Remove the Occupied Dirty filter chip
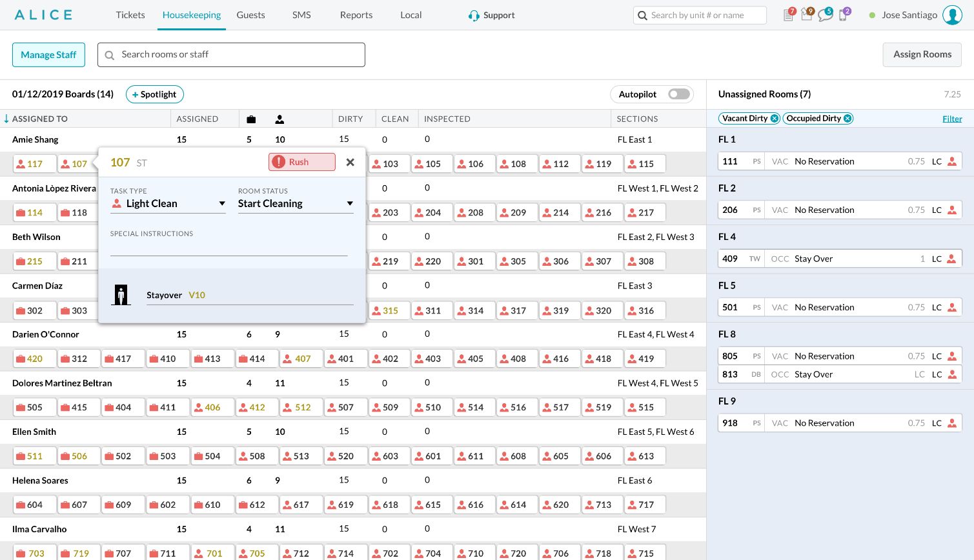This screenshot has width=974, height=560. [x=847, y=119]
